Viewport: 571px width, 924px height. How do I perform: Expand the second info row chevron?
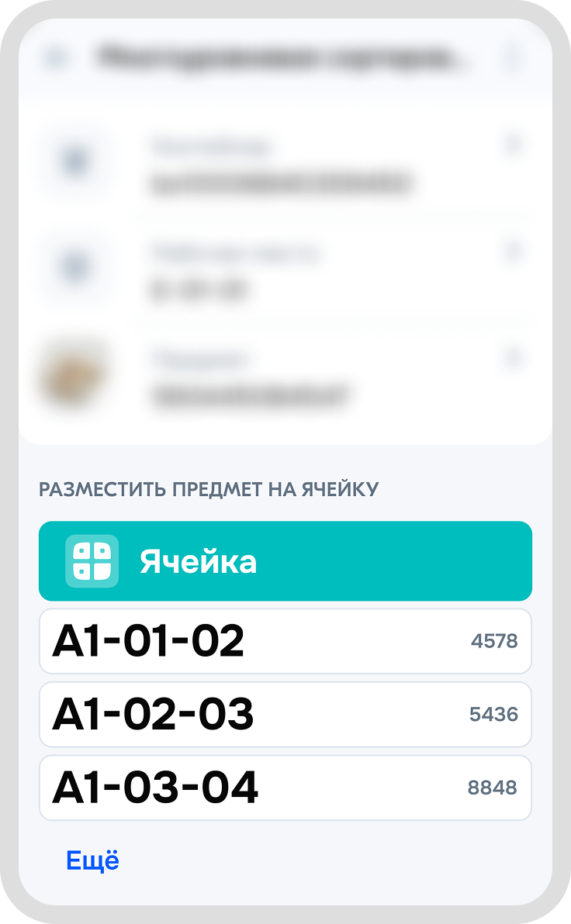pyautogui.click(x=513, y=250)
